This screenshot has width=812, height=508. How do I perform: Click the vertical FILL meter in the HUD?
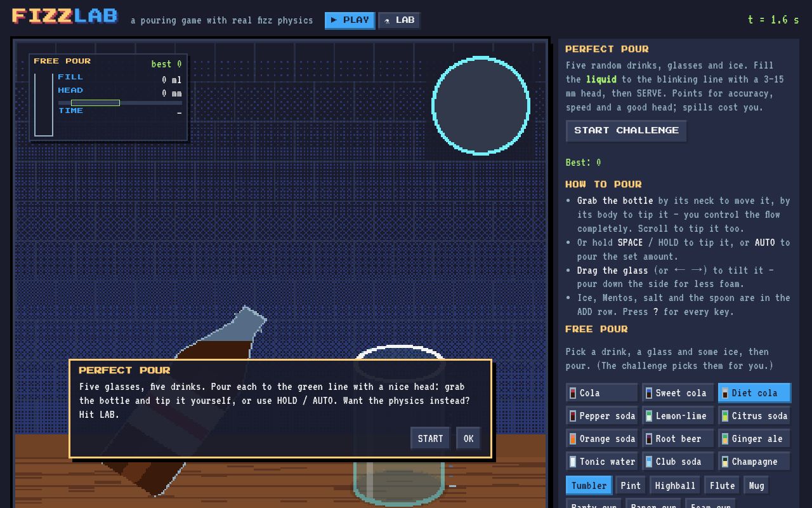[x=44, y=104]
